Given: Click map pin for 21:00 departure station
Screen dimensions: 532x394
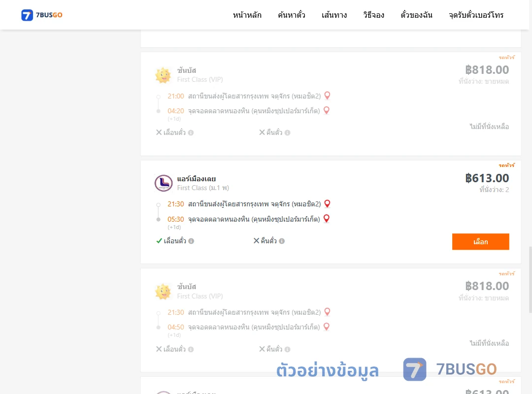Looking at the screenshot, I should pos(327,96).
